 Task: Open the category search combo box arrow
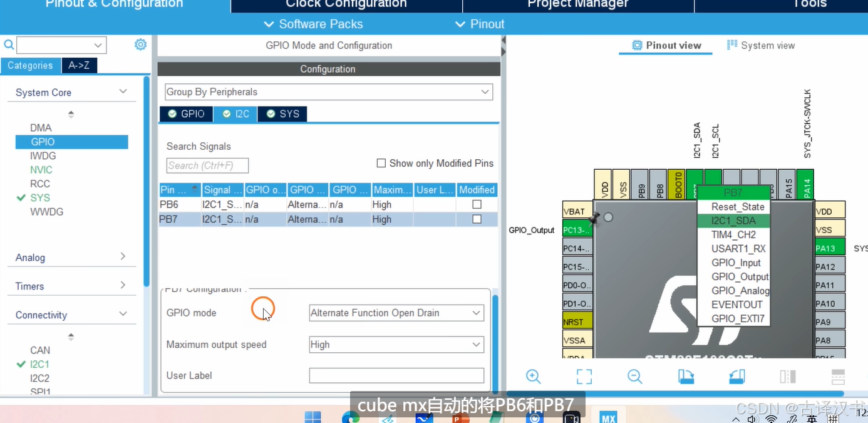(x=98, y=45)
